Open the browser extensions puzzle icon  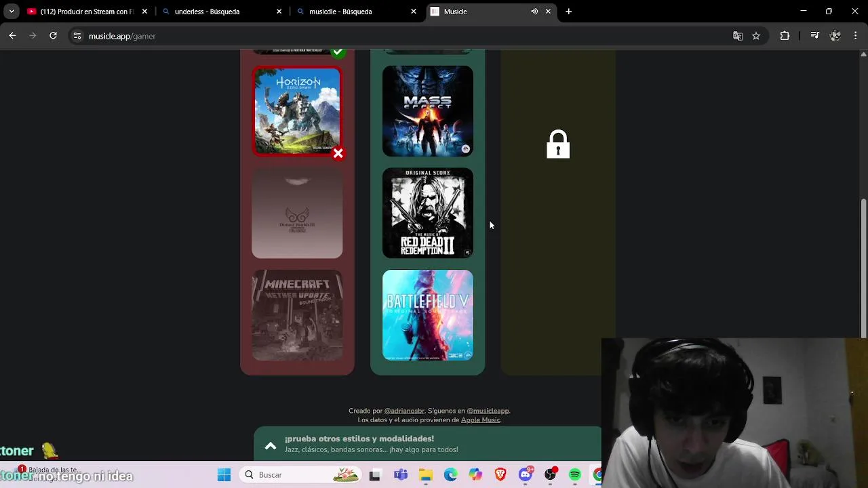pyautogui.click(x=785, y=36)
